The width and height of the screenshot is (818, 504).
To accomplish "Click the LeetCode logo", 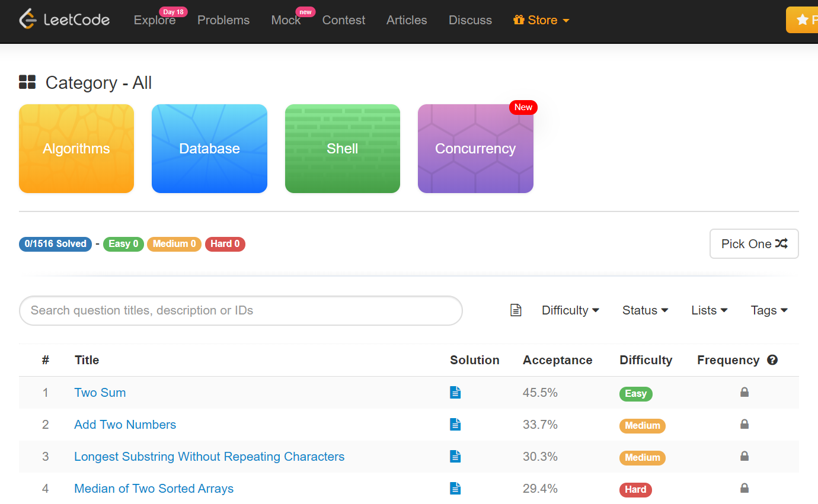I will [64, 20].
